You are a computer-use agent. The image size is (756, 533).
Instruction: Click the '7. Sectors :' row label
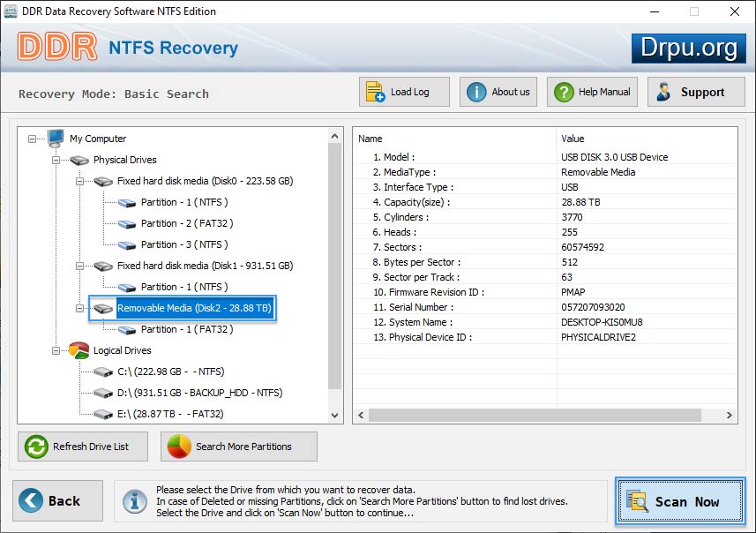point(397,247)
